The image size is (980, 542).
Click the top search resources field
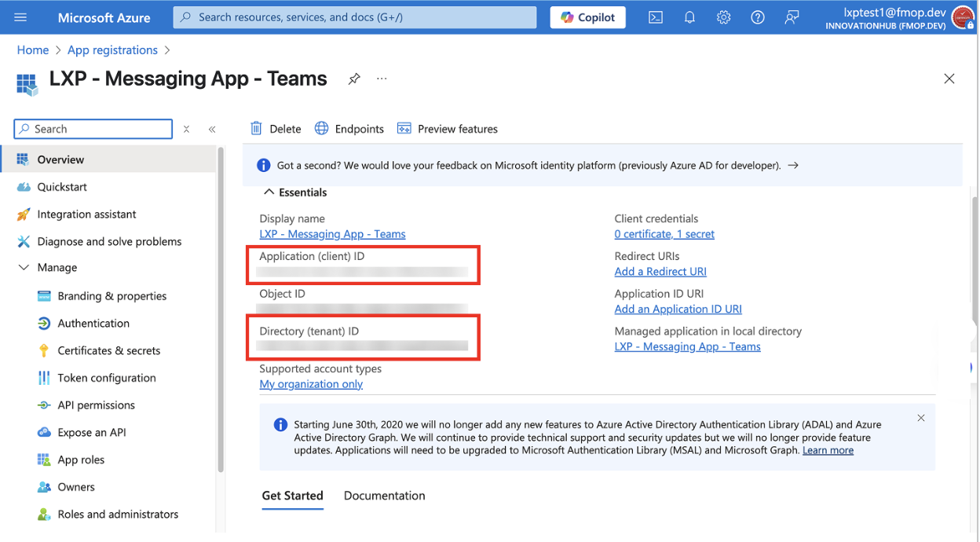pyautogui.click(x=355, y=17)
